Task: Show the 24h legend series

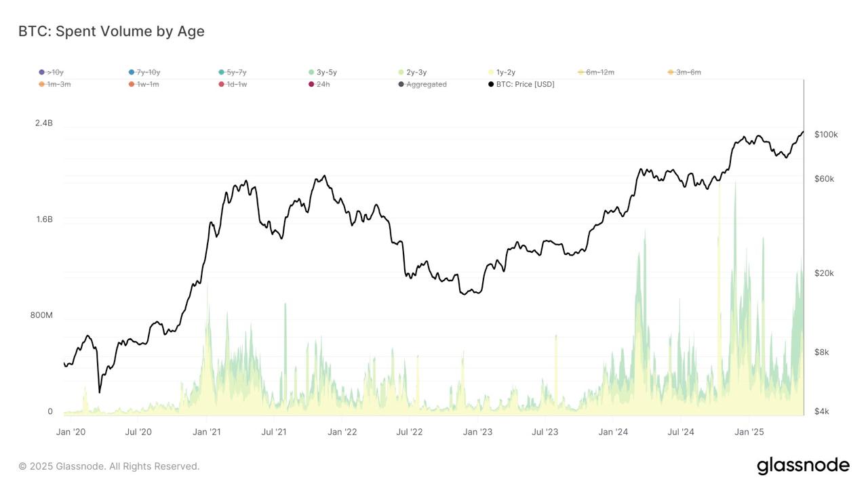Action: [x=319, y=84]
